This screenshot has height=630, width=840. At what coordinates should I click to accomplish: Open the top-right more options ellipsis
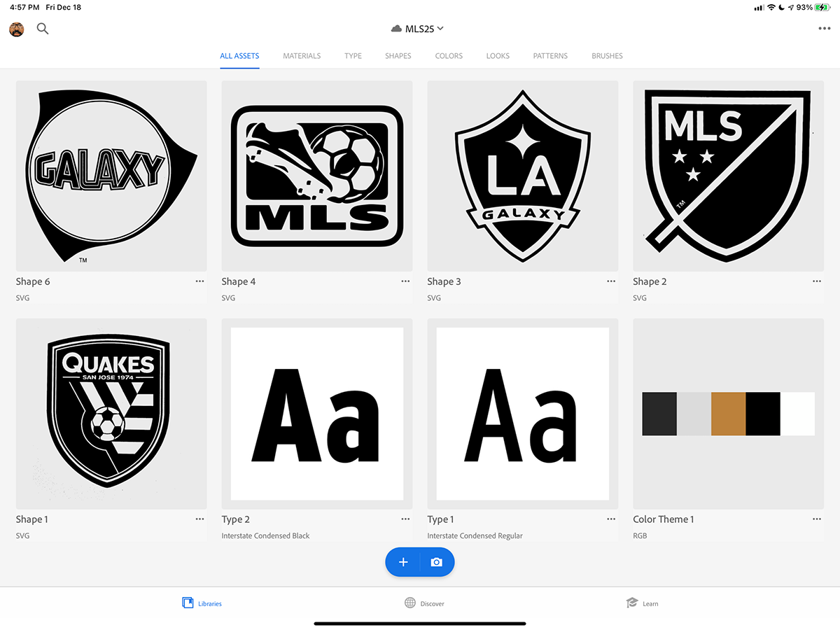[824, 29]
